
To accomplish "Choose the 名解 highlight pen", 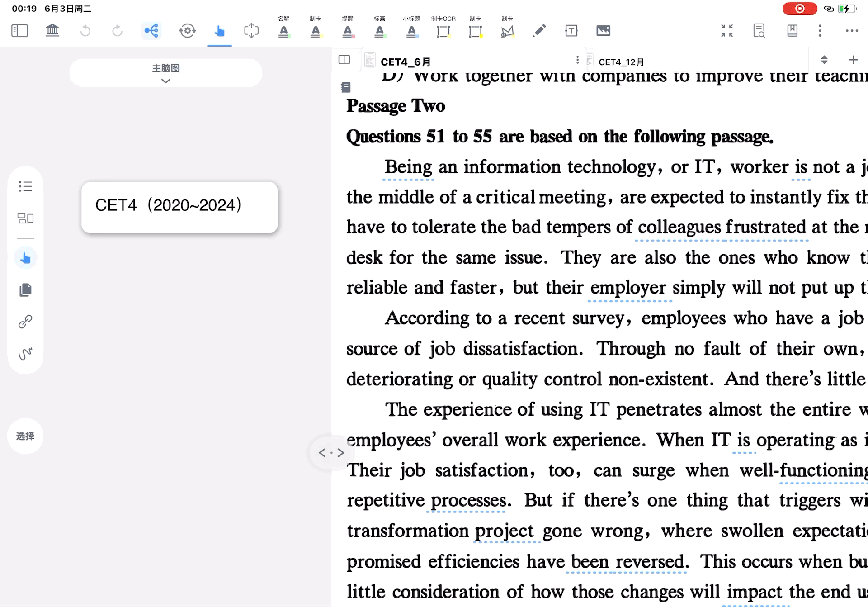I will pos(283,27).
